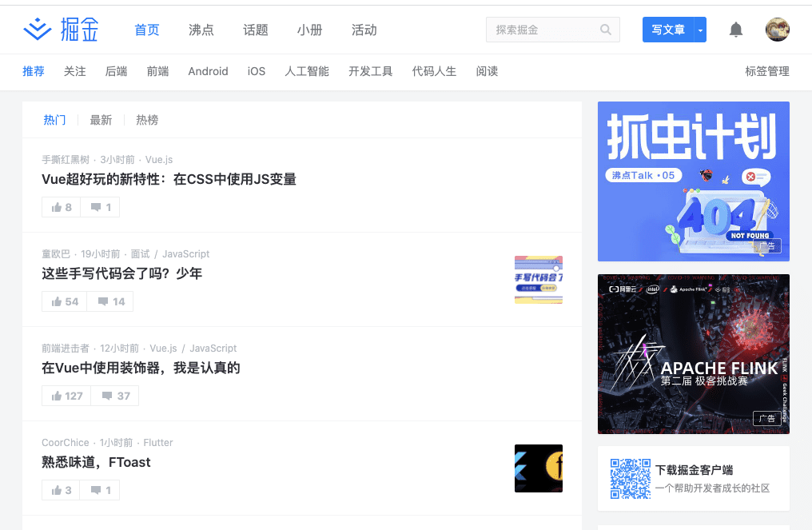Select the 阅读 category tab
Image resolution: width=812 pixels, height=530 pixels.
pos(487,71)
